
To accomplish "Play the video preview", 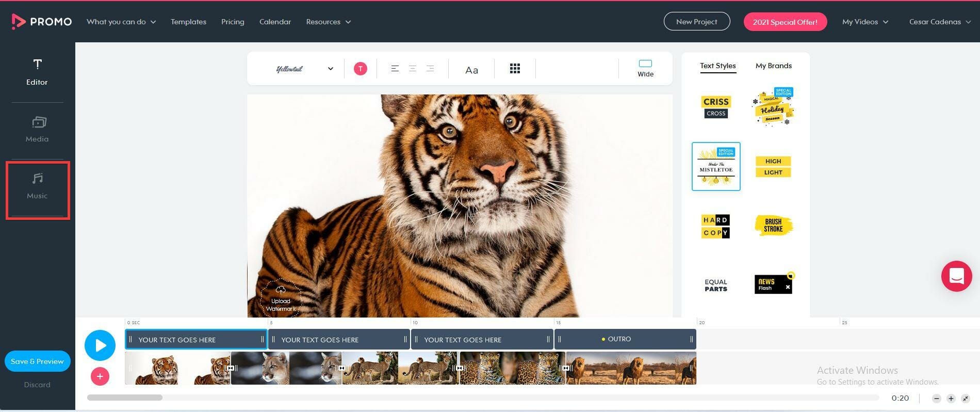I will [100, 345].
